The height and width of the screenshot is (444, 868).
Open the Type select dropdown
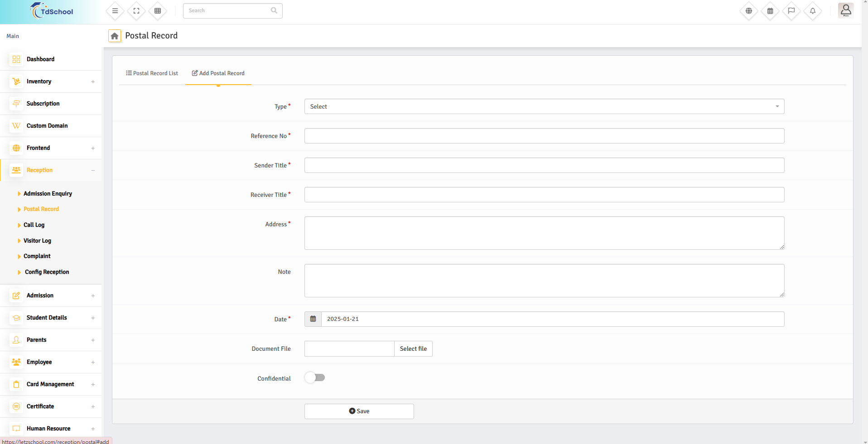tap(544, 106)
